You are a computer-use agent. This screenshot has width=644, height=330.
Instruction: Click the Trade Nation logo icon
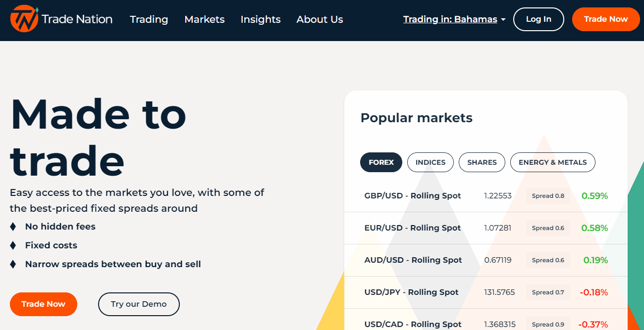click(24, 19)
